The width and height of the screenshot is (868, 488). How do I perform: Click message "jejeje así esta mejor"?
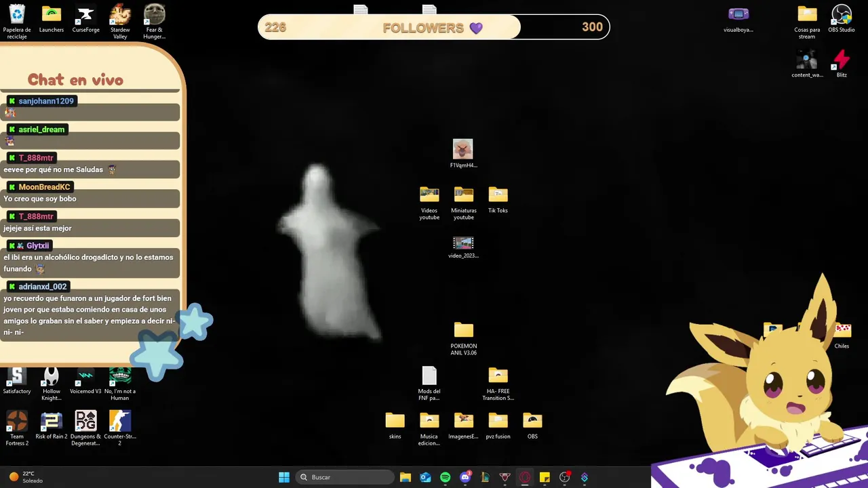point(37,228)
